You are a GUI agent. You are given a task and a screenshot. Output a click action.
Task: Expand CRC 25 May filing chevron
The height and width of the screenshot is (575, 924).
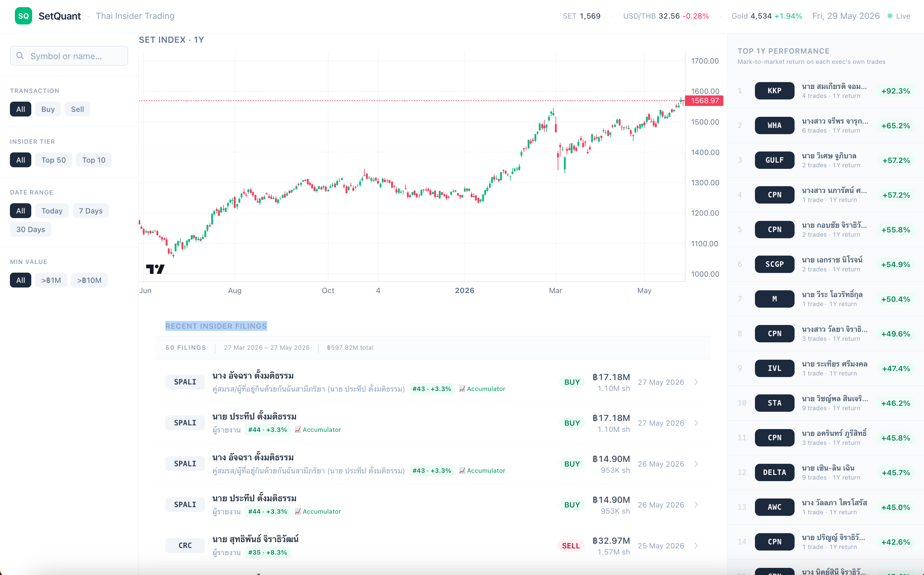[x=696, y=546]
